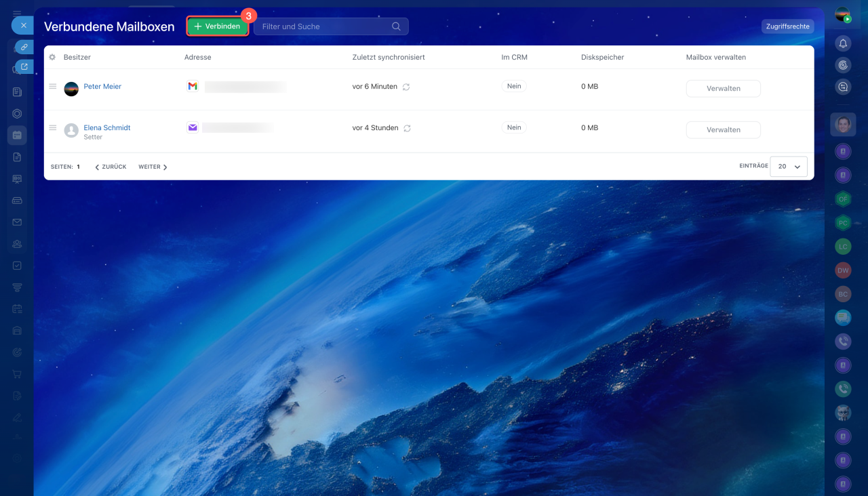Copy the page link via chain icon
The height and width of the screenshot is (496, 868).
[x=24, y=47]
